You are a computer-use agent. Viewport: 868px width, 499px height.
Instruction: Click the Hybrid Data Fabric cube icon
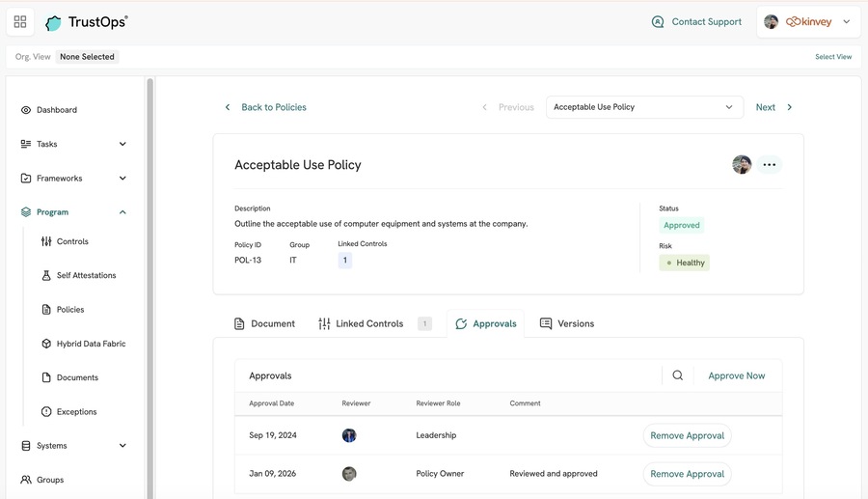46,344
